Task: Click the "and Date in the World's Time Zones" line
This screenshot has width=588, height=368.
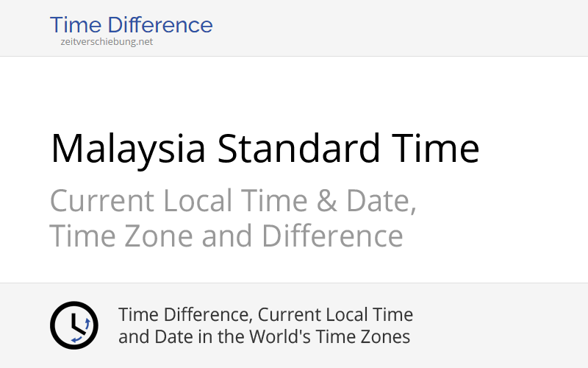Action: [x=264, y=337]
